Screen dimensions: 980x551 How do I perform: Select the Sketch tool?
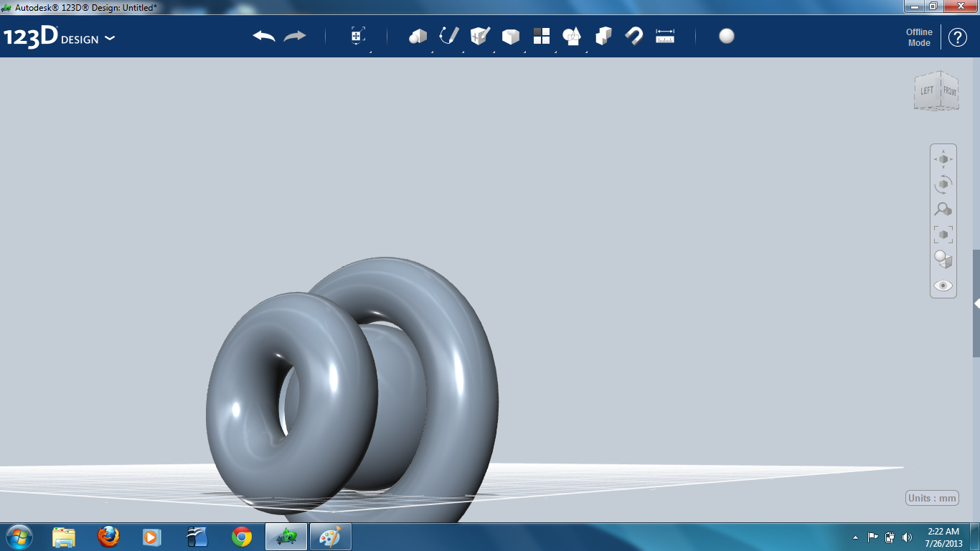(449, 37)
